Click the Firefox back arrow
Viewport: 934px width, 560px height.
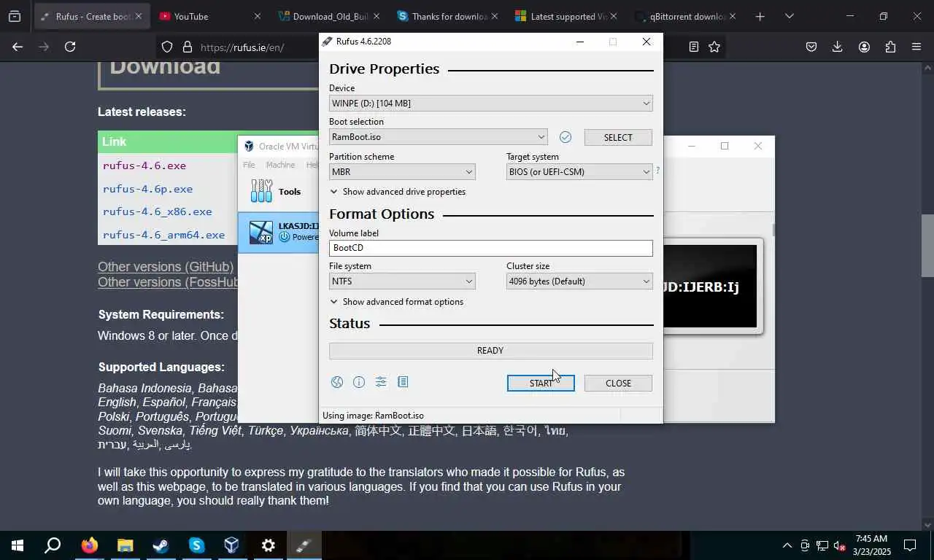click(18, 47)
